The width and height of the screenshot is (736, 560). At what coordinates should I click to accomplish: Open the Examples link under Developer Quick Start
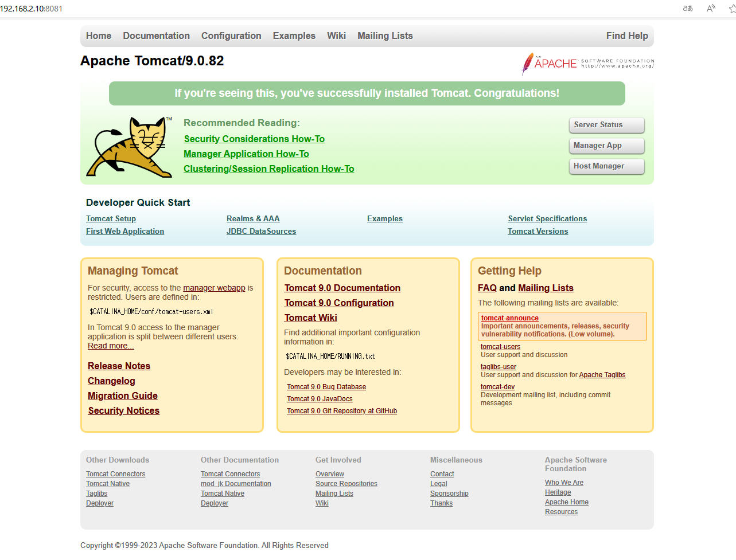(x=385, y=218)
